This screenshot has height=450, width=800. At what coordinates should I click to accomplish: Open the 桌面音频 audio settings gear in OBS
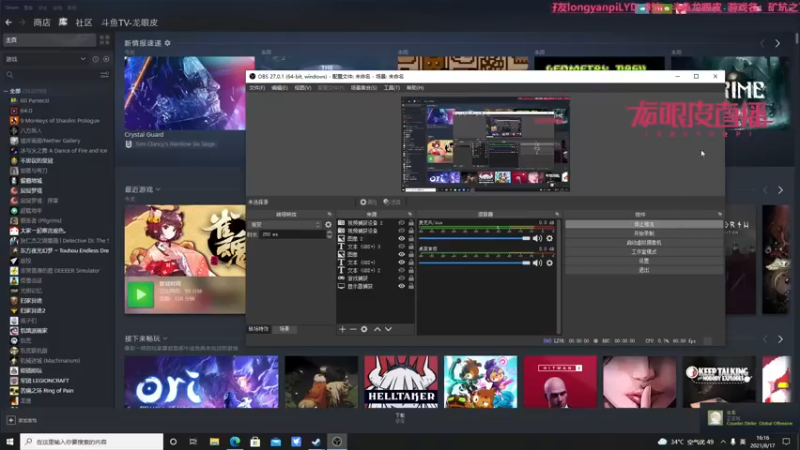tap(549, 263)
